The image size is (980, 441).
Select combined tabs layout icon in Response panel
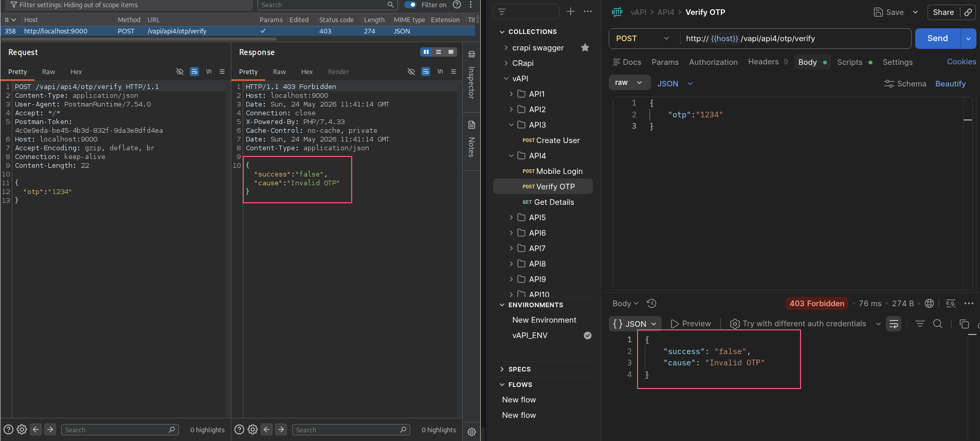[451, 52]
